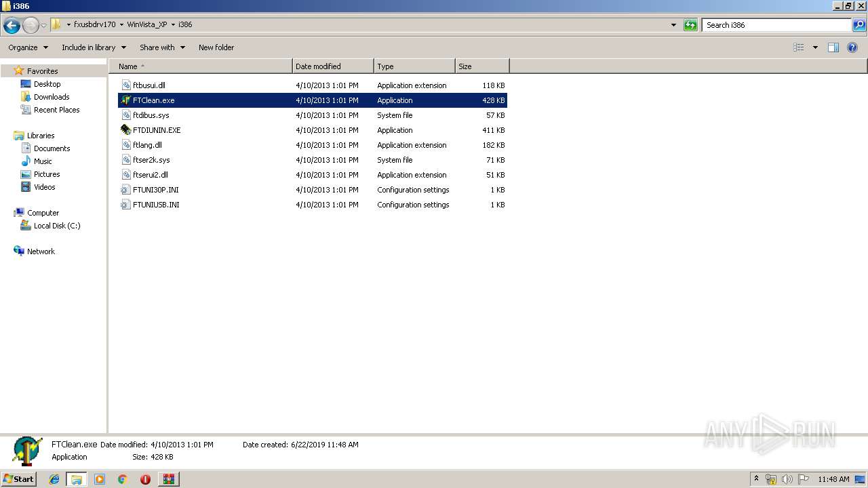868x488 pixels.
Task: Open the Organize menu
Action: 28,47
